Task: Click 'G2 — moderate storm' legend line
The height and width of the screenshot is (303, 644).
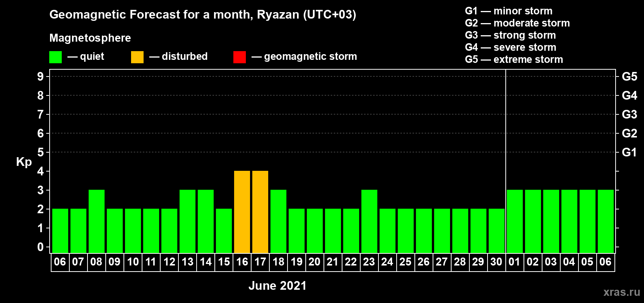Action: coord(517,23)
